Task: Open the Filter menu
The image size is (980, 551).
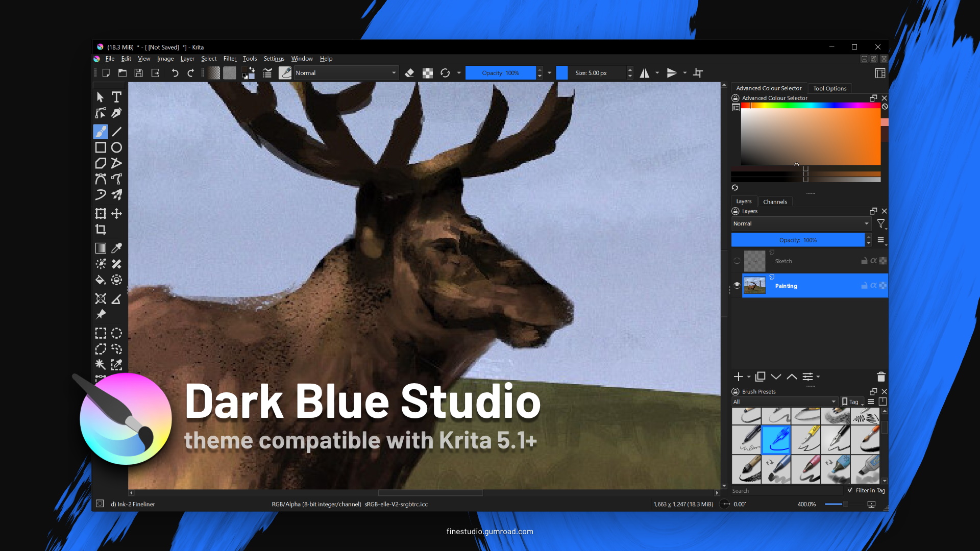Action: tap(230, 59)
